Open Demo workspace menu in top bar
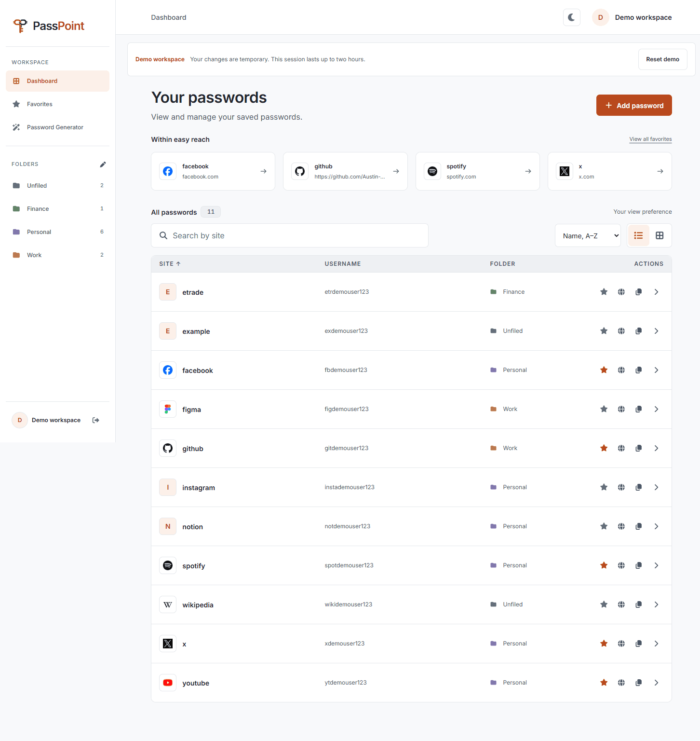Viewport: 700px width, 741px height. [x=632, y=17]
